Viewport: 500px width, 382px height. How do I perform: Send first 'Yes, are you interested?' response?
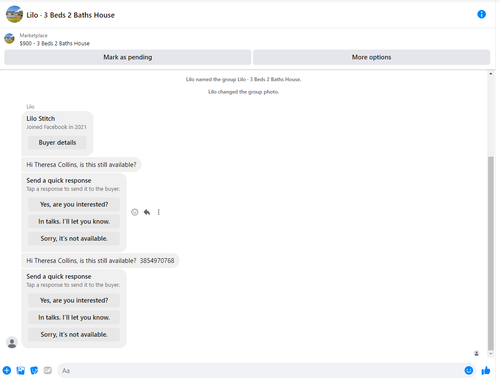click(x=74, y=204)
